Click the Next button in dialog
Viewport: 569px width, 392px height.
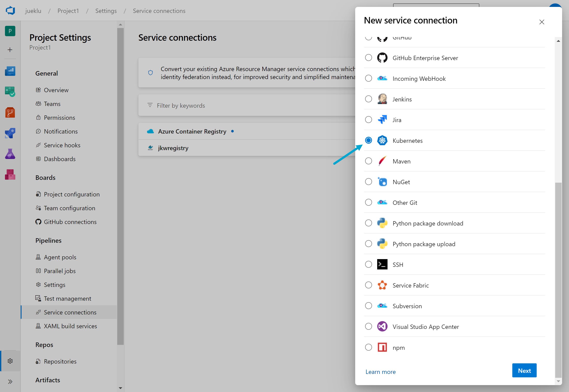[x=524, y=370]
